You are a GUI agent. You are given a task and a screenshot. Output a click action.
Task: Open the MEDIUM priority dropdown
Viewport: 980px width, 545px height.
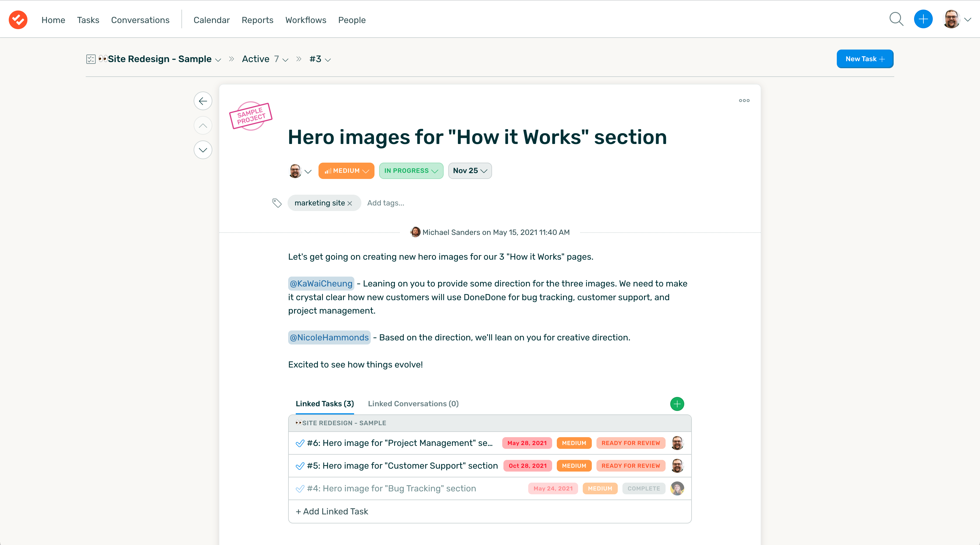(x=346, y=171)
